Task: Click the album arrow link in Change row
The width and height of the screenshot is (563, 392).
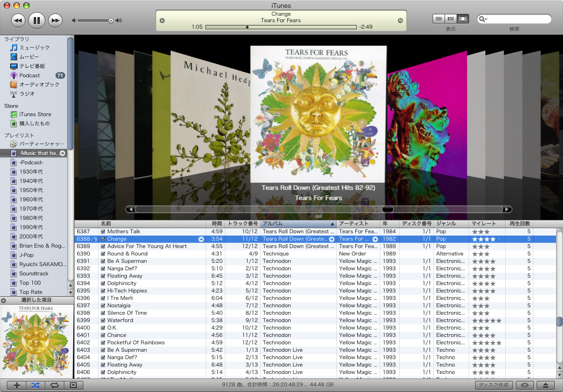Action: tap(332, 239)
